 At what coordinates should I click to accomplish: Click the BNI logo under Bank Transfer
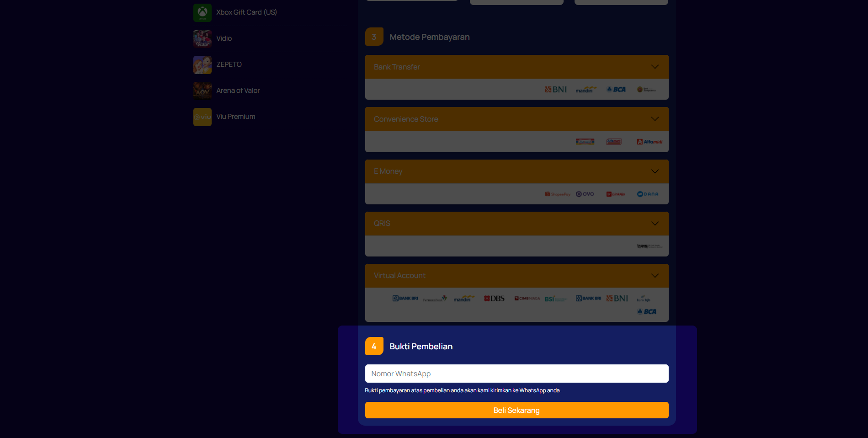[x=556, y=90]
